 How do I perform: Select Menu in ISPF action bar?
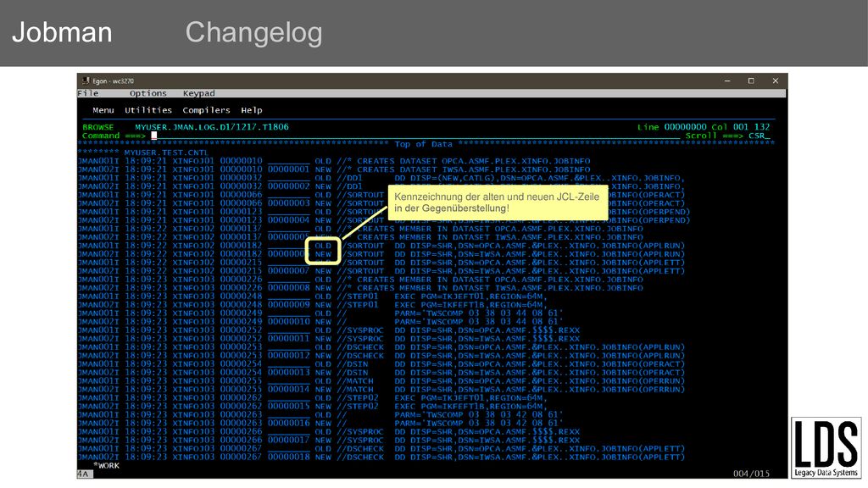[103, 110]
